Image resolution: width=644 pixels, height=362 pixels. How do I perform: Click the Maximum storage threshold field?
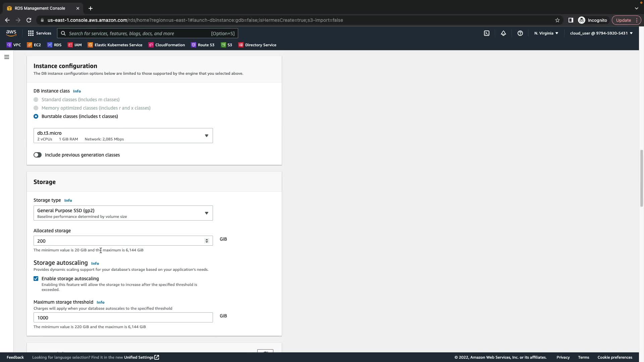coord(123,317)
